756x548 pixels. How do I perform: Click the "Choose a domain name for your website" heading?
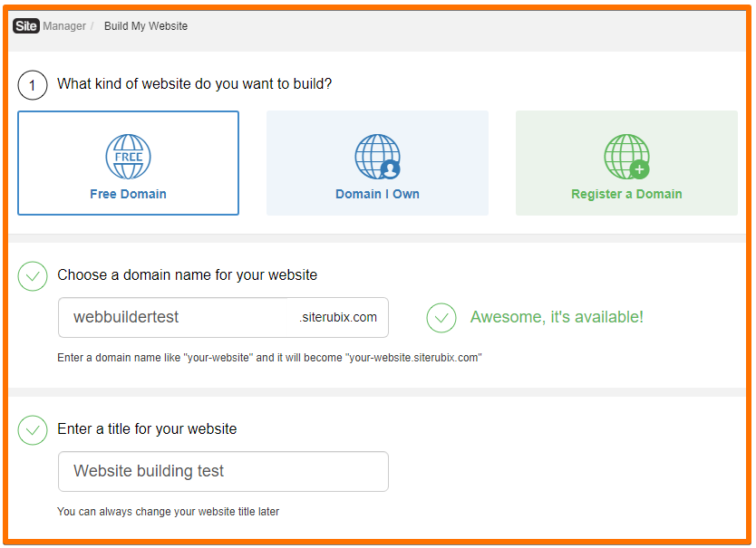click(x=187, y=274)
